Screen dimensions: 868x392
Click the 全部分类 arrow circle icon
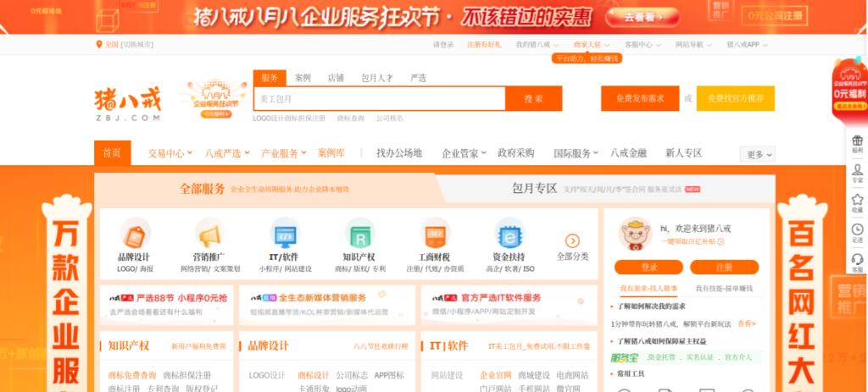coord(572,240)
